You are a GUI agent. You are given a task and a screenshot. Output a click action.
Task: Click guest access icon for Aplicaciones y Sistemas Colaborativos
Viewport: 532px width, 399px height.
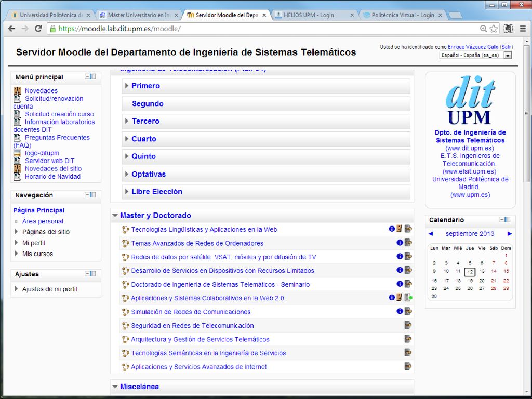pos(400,298)
